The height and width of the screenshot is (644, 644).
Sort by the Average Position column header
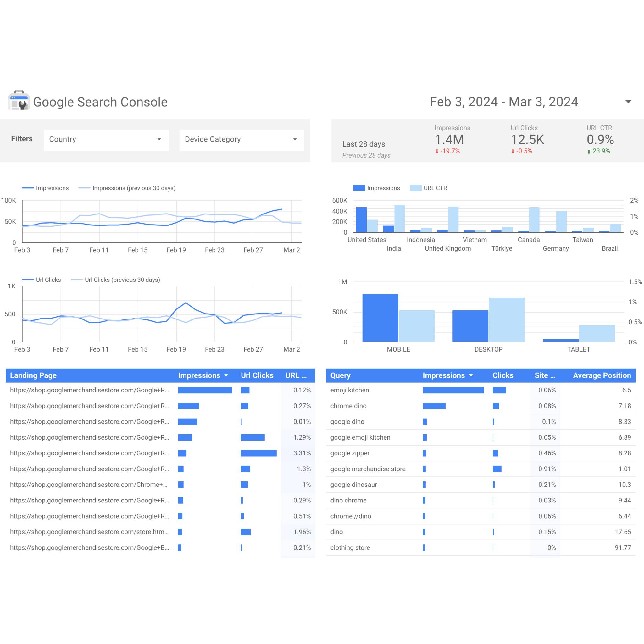pyautogui.click(x=601, y=375)
